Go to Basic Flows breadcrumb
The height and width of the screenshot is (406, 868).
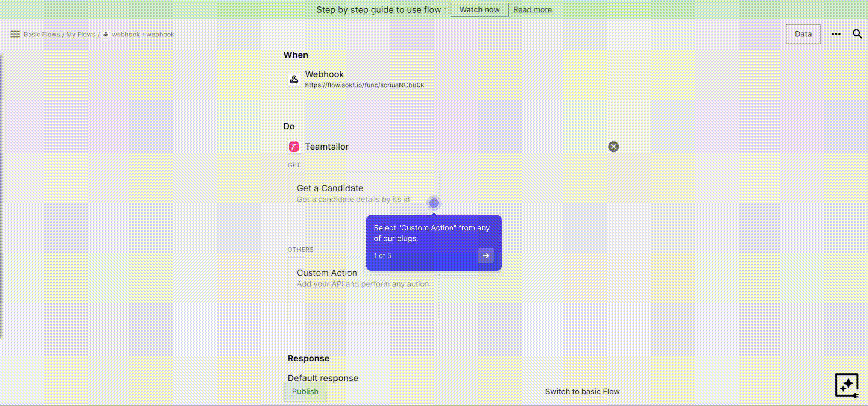(x=42, y=34)
